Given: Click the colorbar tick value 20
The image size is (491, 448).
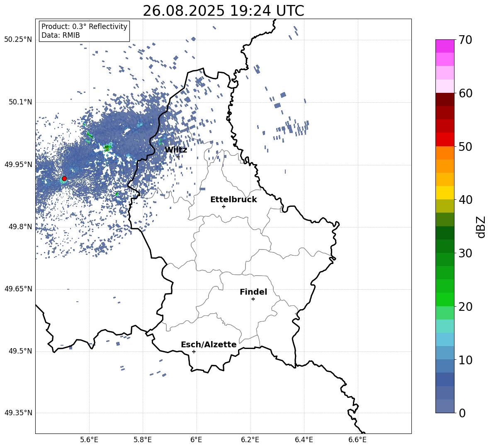Looking at the screenshot, I should [465, 307].
